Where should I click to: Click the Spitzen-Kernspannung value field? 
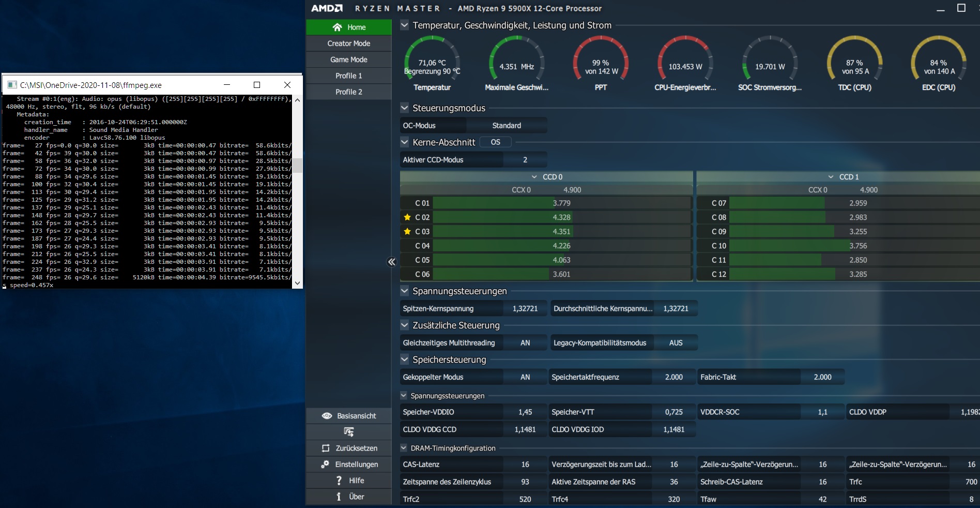pos(525,308)
